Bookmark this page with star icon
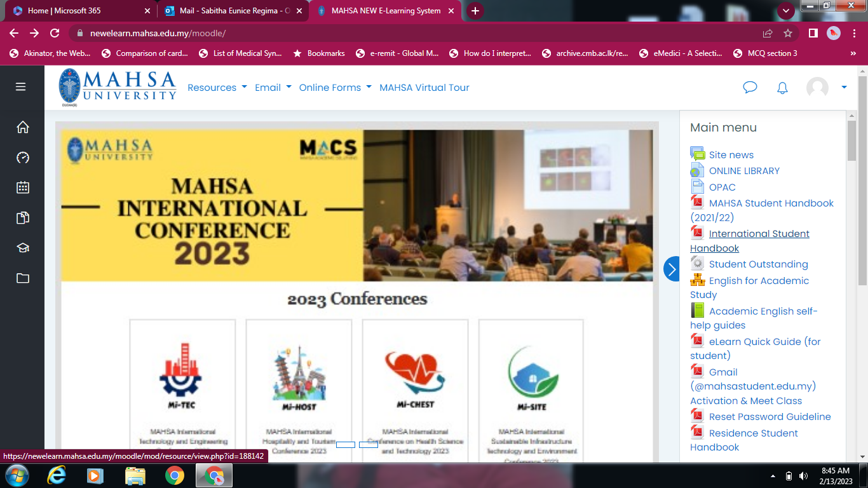Screen dimensions: 868x488 [788, 33]
